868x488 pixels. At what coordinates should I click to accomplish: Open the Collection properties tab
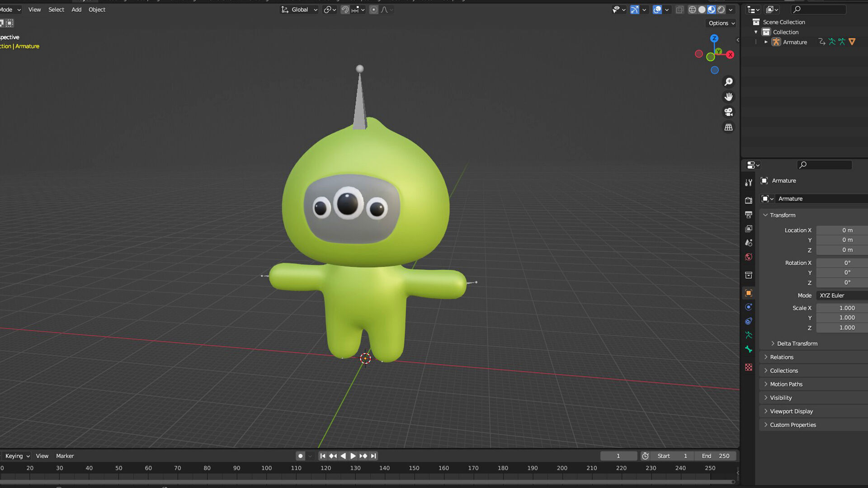749,275
